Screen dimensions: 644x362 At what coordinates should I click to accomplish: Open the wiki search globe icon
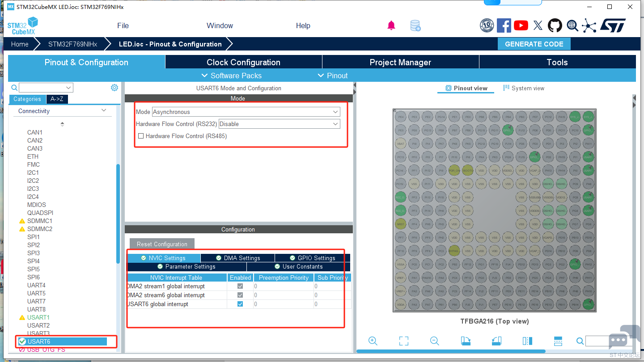point(572,25)
